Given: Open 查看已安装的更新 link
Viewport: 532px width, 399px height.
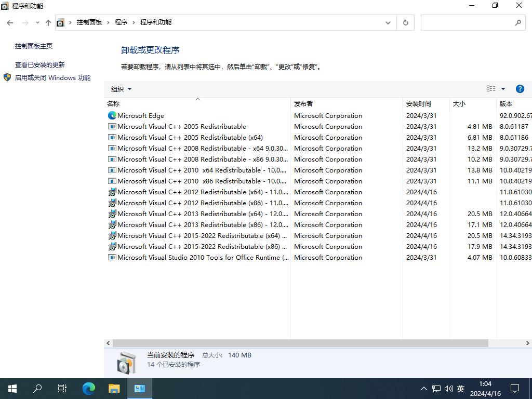Looking at the screenshot, I should coord(39,64).
